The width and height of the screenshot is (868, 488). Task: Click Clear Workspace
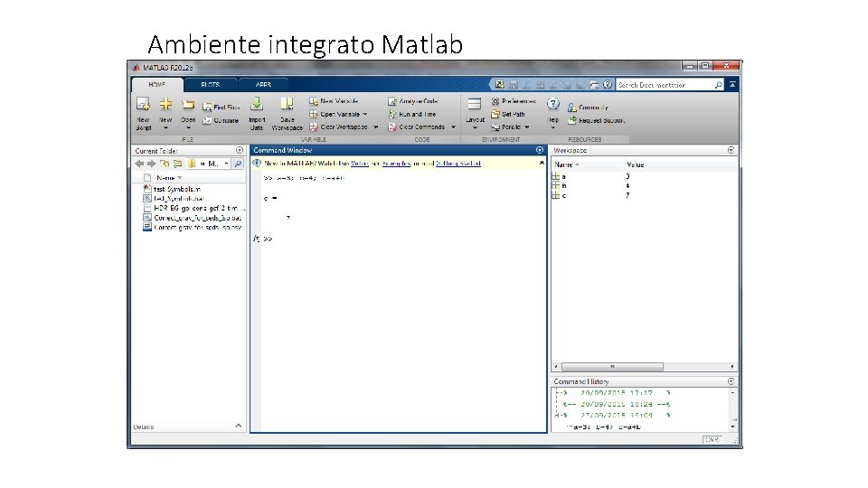click(x=338, y=127)
